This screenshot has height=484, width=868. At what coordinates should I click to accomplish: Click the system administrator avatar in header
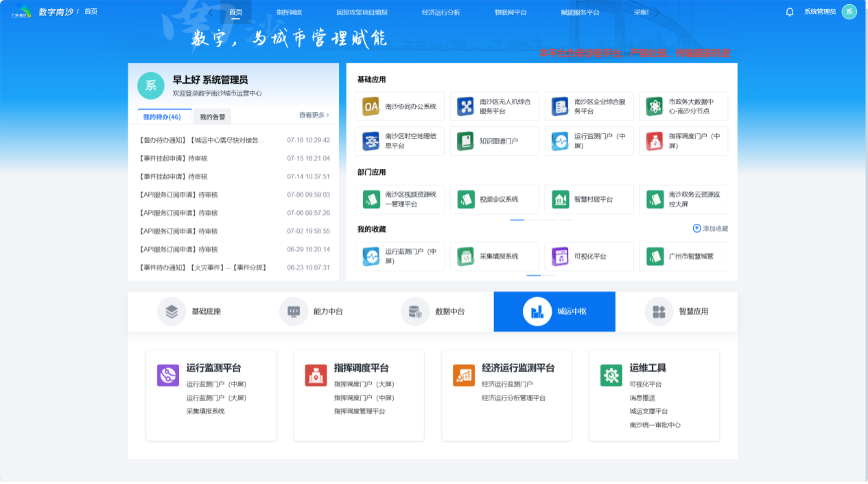pos(849,12)
